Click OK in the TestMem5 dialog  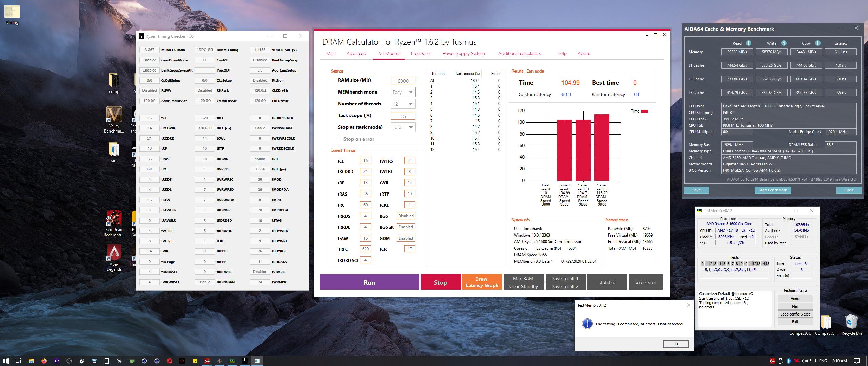(x=675, y=344)
